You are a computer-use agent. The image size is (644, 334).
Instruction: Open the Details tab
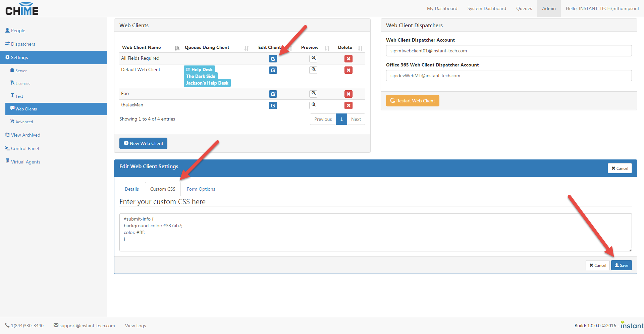click(132, 189)
